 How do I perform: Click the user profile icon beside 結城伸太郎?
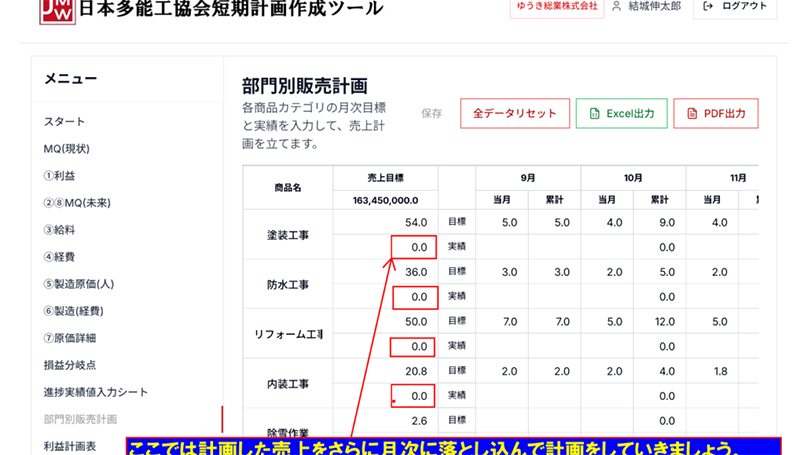[616, 6]
